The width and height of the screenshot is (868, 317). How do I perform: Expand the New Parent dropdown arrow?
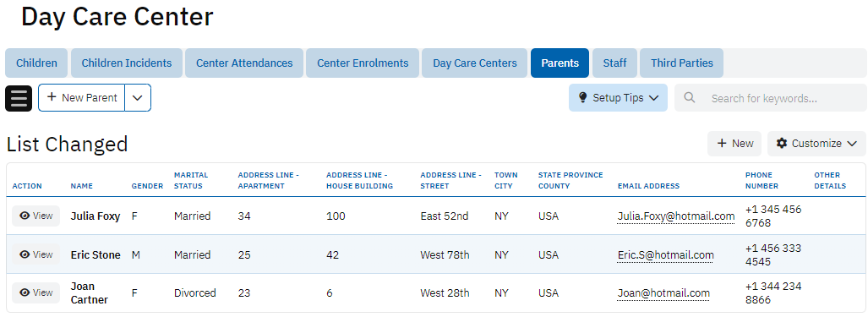click(x=138, y=97)
